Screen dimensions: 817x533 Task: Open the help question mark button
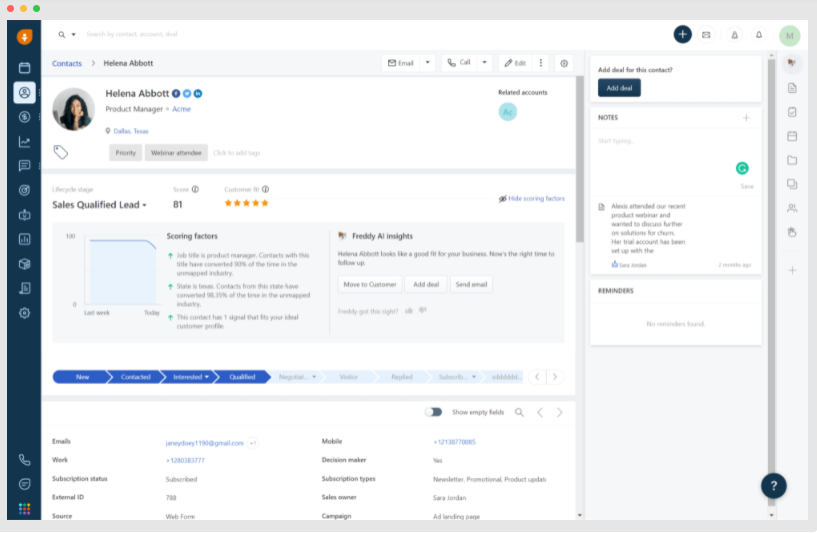[774, 486]
